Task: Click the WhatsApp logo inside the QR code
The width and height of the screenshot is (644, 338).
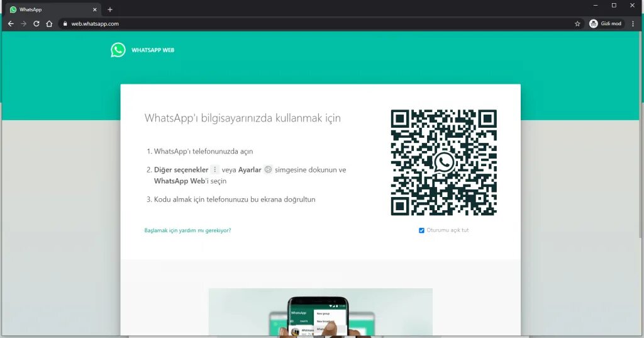Action: coord(444,162)
